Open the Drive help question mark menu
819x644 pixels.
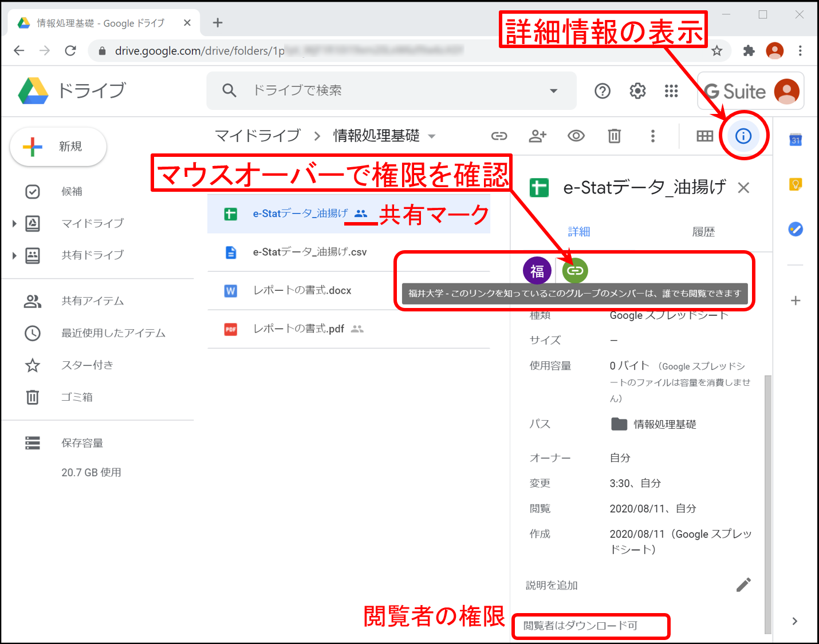603,91
